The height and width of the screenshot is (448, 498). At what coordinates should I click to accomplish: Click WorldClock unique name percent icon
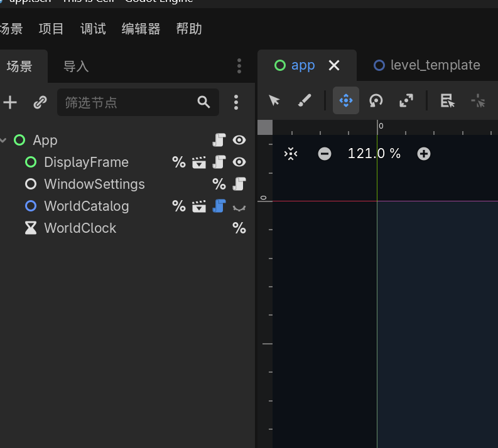click(239, 228)
